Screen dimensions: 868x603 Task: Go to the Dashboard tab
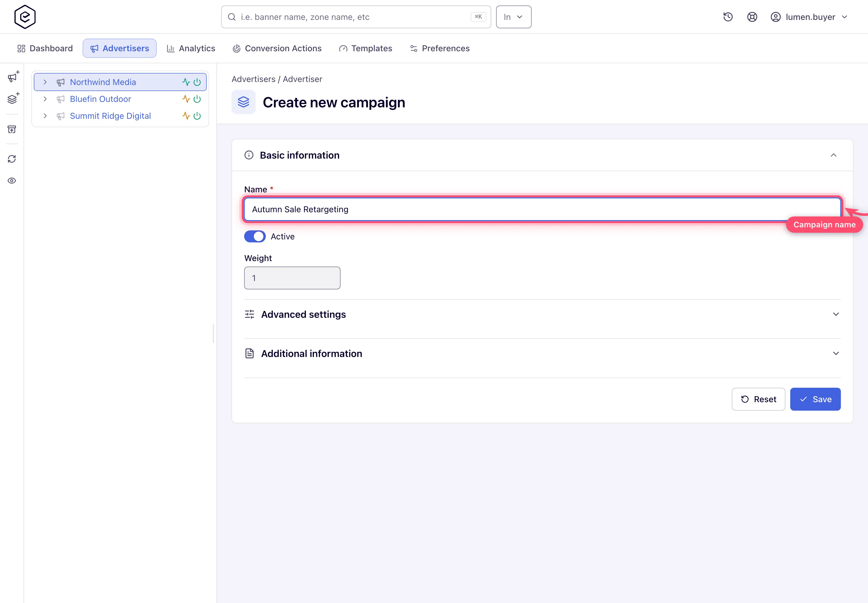coord(45,48)
